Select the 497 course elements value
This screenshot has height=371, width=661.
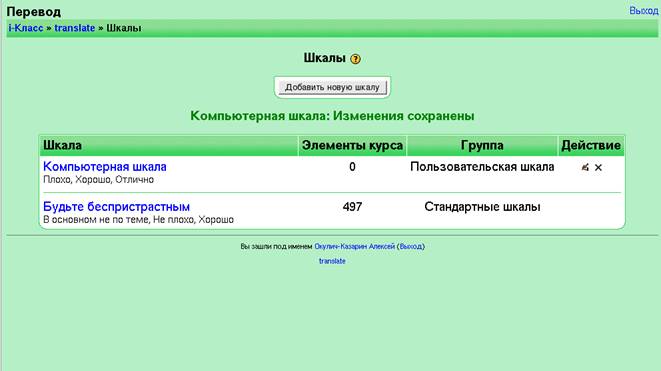352,207
